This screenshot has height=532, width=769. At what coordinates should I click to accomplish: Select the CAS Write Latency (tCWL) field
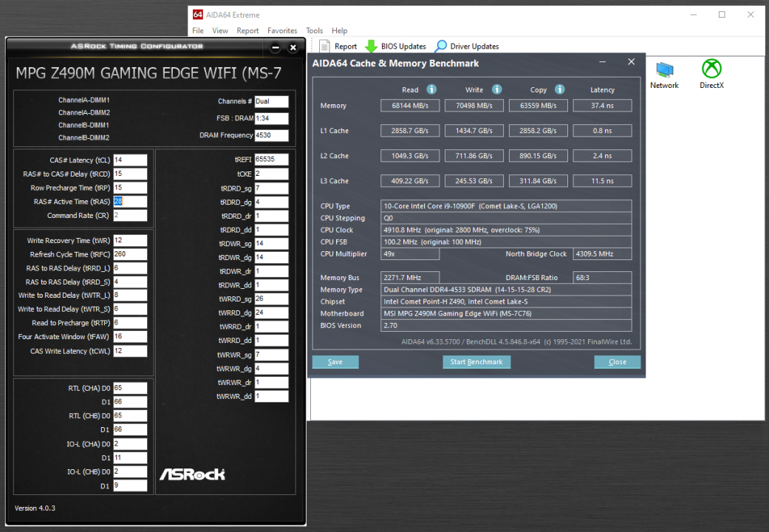click(130, 351)
